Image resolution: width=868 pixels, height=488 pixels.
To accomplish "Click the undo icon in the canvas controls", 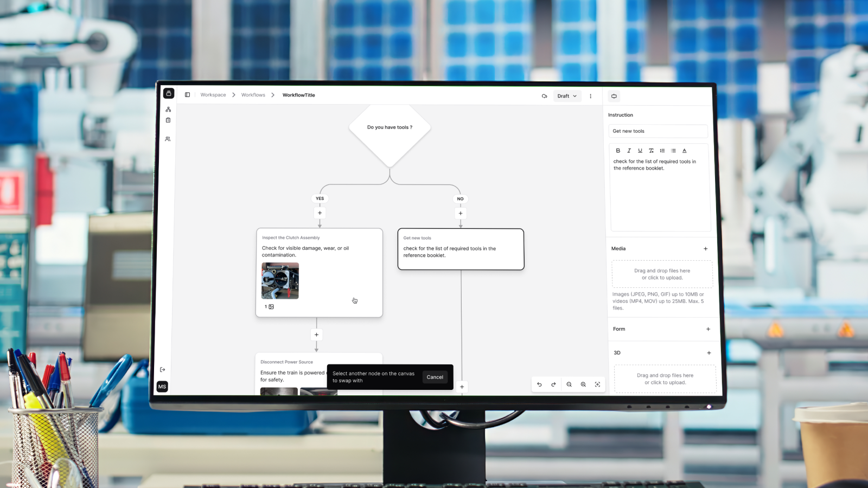I will (539, 384).
